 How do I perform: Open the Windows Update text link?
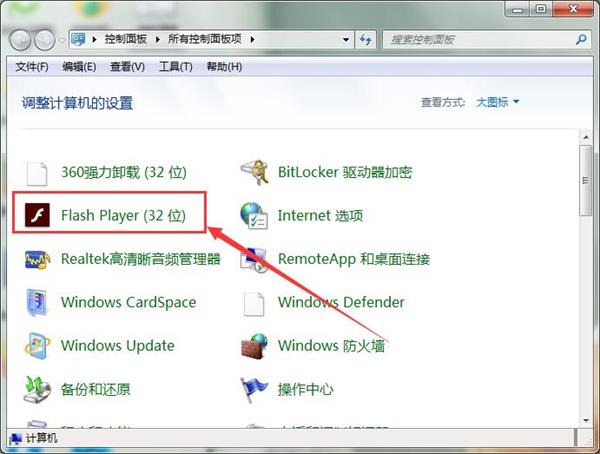[x=118, y=346]
